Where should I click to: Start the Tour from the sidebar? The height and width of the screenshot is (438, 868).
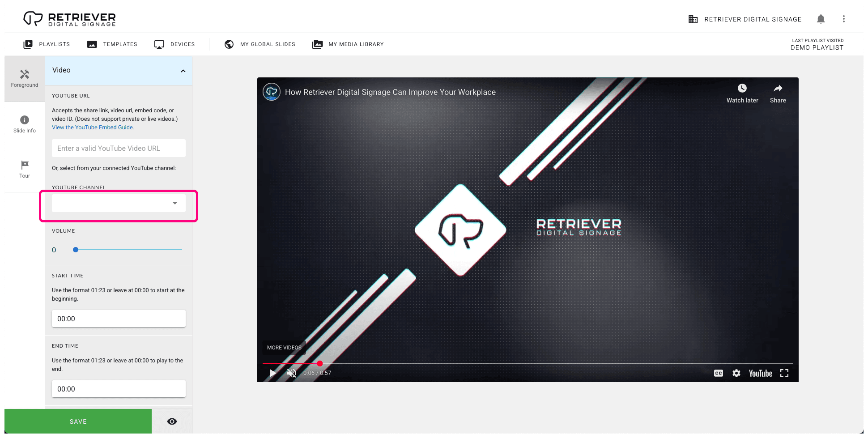pyautogui.click(x=25, y=170)
